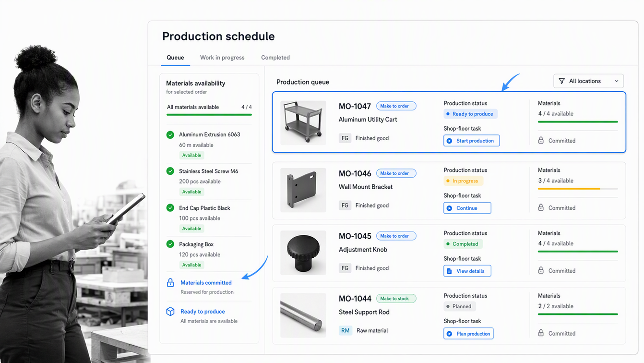Screen dimensions: 644x363
Task: Click the green check icon beside End Cap Plastic Black
Action: [170, 208]
